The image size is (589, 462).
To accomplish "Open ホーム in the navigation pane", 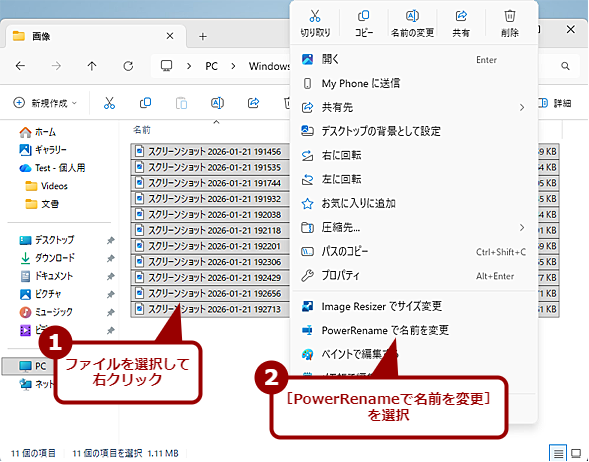I will click(38, 132).
